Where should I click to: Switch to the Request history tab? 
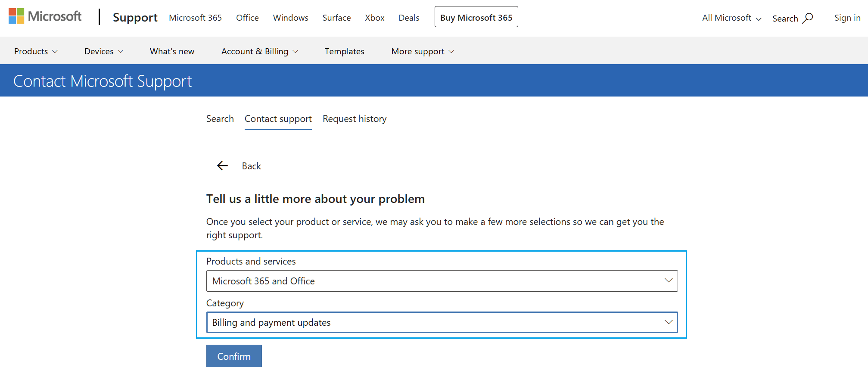tap(355, 119)
